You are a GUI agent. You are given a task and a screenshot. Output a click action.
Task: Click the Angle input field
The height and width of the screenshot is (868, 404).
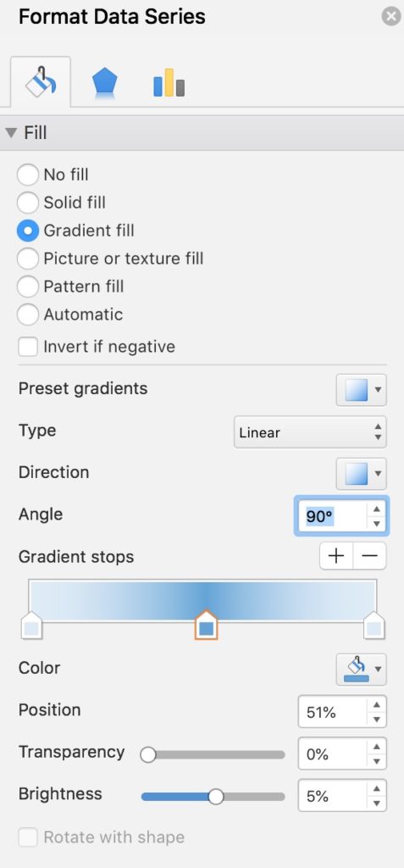click(x=332, y=516)
